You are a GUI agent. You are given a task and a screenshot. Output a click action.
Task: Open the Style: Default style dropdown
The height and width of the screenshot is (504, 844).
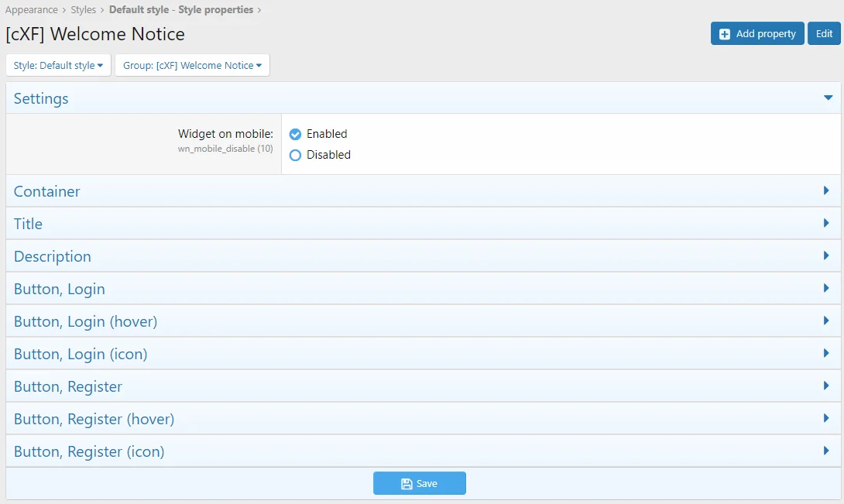pos(58,66)
